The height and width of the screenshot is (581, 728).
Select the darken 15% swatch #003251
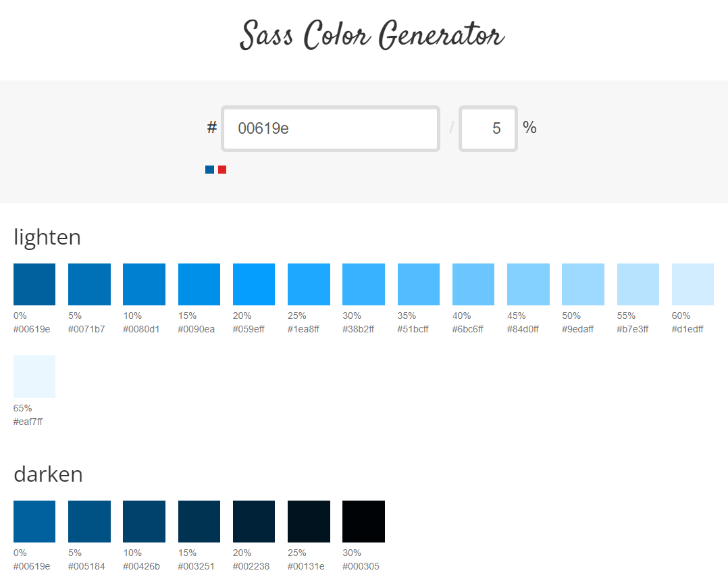[199, 522]
